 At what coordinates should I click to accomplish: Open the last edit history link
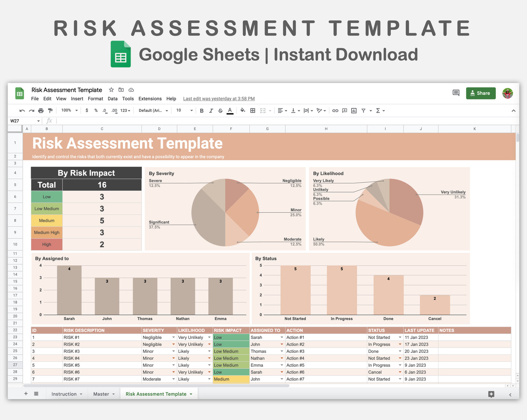pos(218,98)
